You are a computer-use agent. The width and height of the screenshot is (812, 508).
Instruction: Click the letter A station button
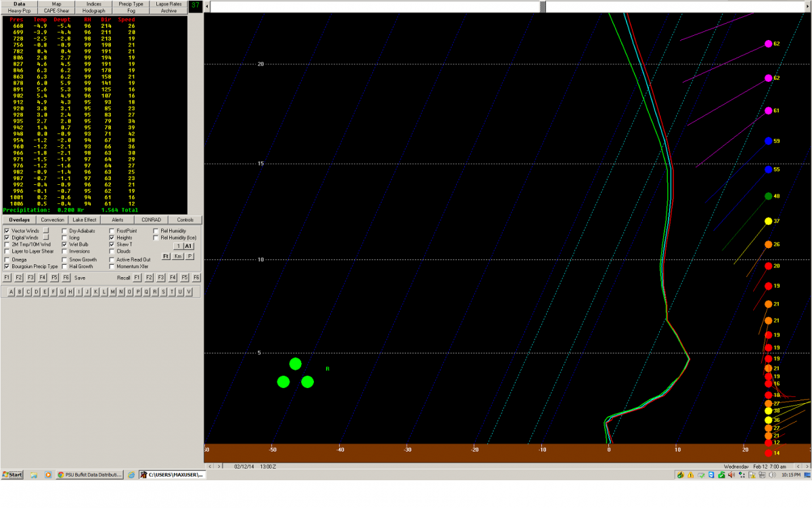[x=11, y=292]
